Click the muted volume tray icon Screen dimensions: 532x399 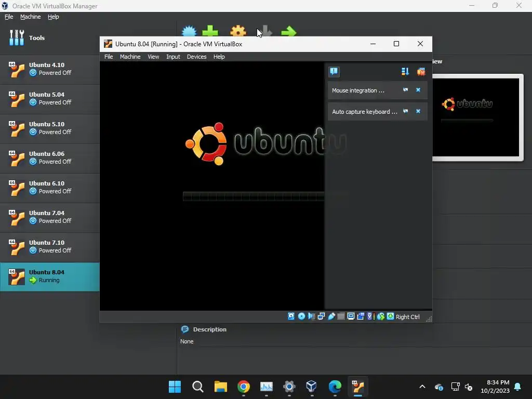pos(469,387)
